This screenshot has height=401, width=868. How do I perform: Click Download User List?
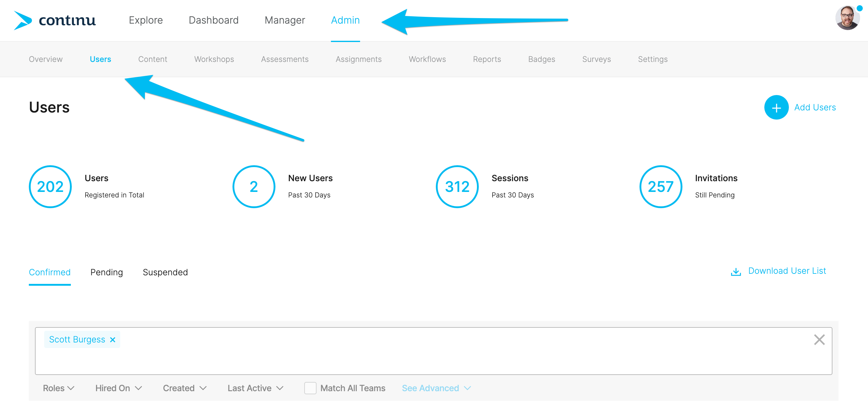(787, 271)
